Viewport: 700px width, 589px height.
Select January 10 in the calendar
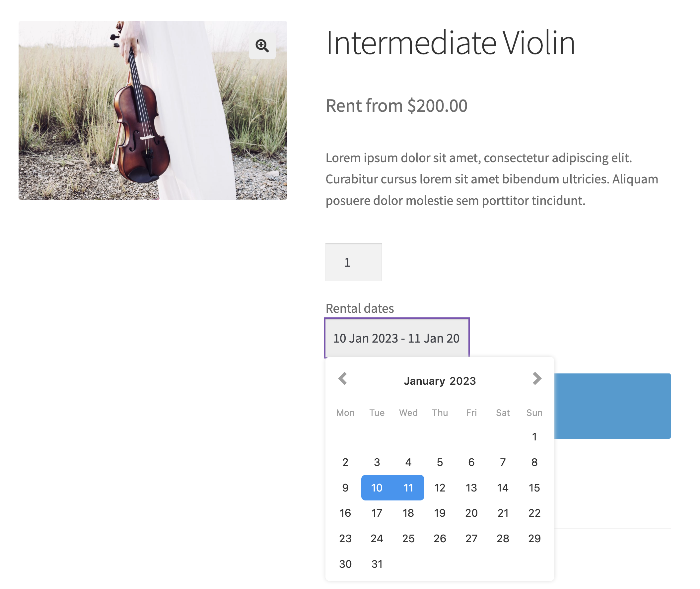377,488
